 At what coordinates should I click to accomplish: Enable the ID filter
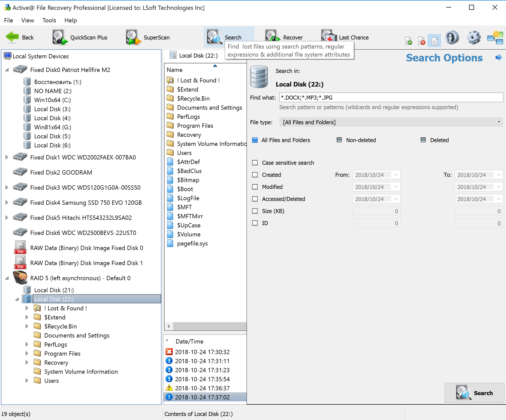[255, 223]
